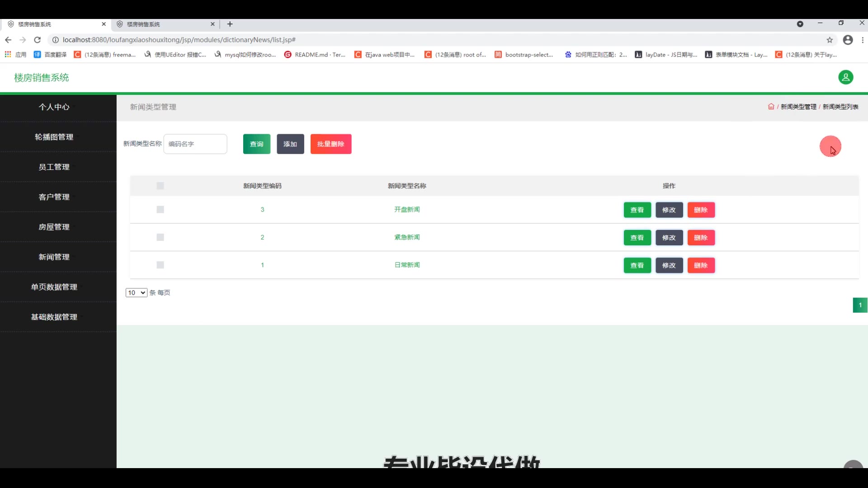Open README.md bookmark

[x=315, y=54]
